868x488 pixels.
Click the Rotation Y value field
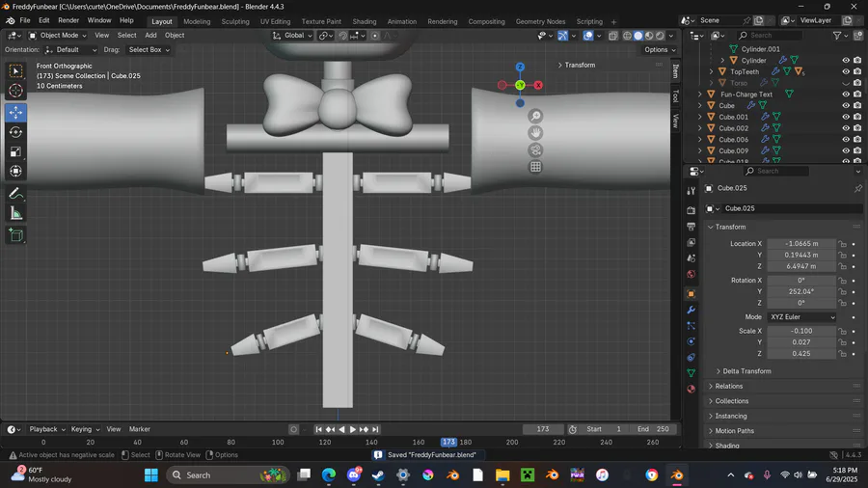[x=801, y=291]
